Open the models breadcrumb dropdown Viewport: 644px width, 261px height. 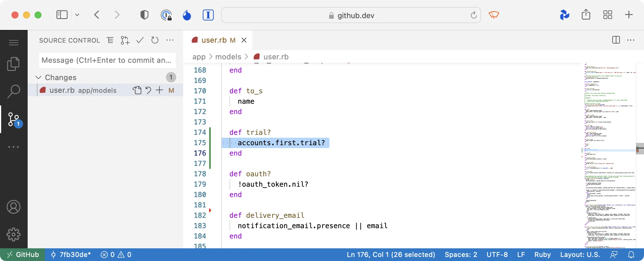pyautogui.click(x=228, y=57)
